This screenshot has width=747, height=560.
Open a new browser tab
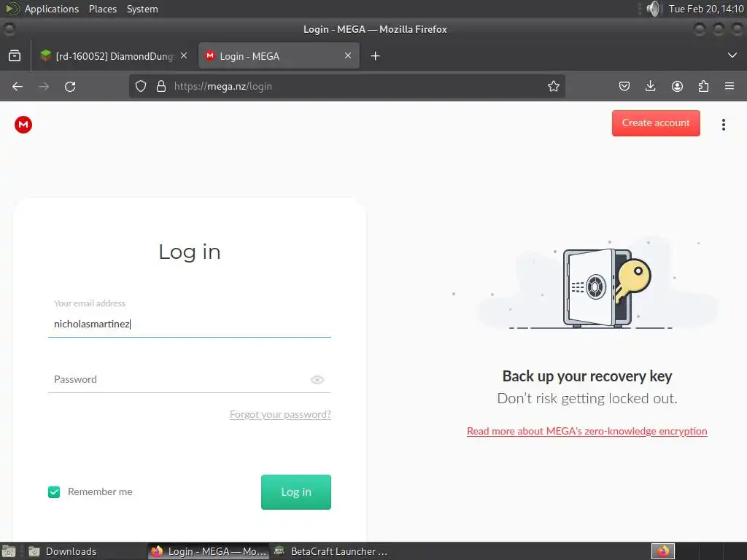[x=376, y=56]
